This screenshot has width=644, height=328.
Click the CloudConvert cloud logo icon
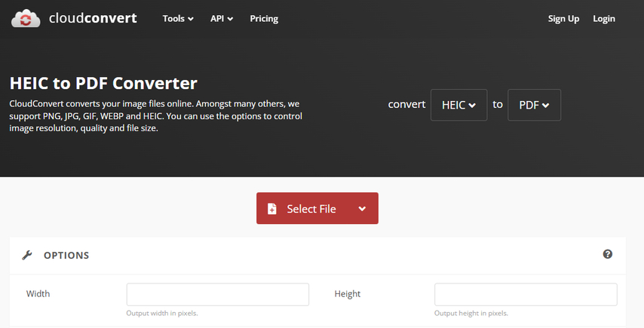point(26,18)
